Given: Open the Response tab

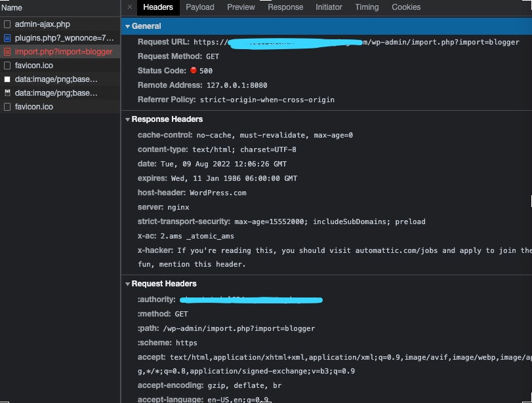Looking at the screenshot, I should coord(285,7).
